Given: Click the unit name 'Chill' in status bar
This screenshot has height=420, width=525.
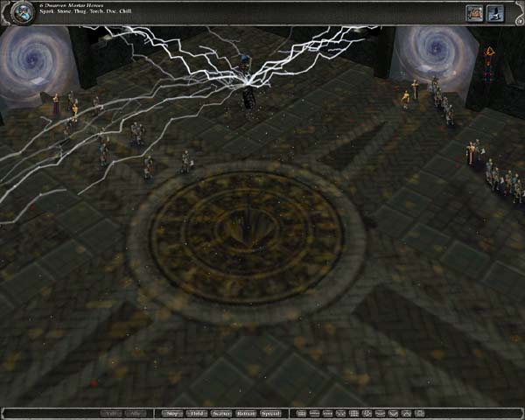Looking at the screenshot, I should pos(125,11).
